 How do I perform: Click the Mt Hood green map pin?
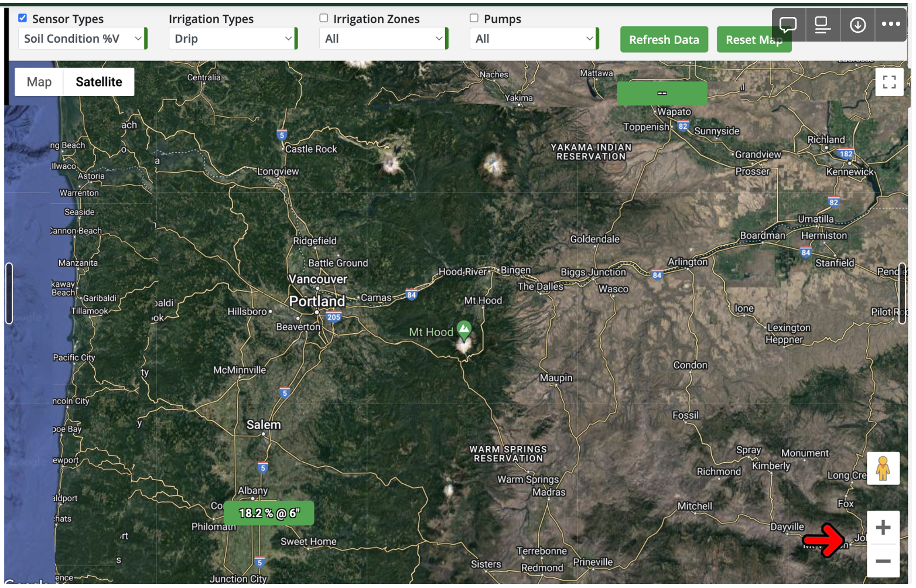coord(464,331)
